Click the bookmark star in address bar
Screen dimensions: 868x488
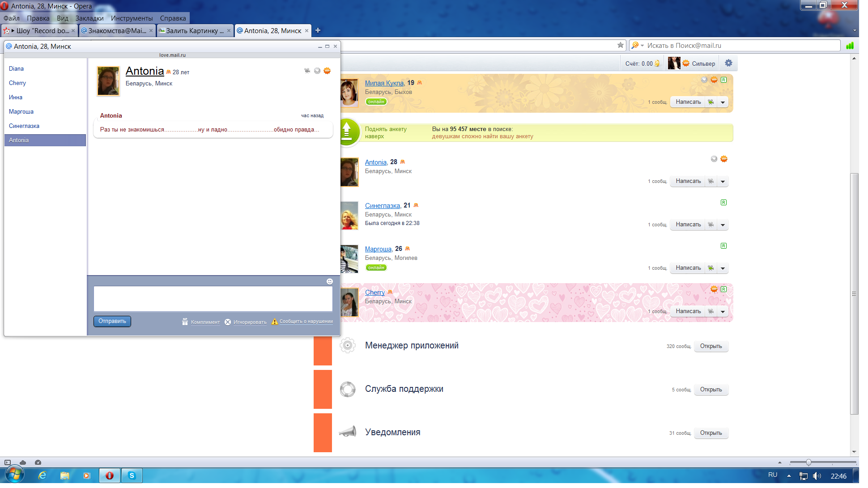point(620,45)
